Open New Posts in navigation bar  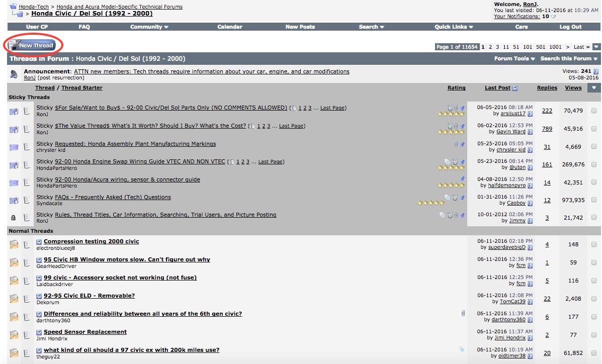[x=300, y=27]
